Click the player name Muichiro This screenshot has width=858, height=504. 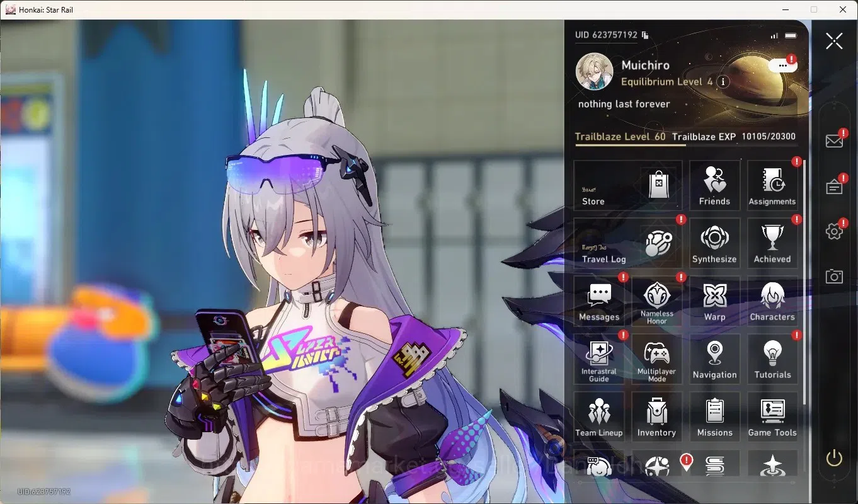(645, 66)
